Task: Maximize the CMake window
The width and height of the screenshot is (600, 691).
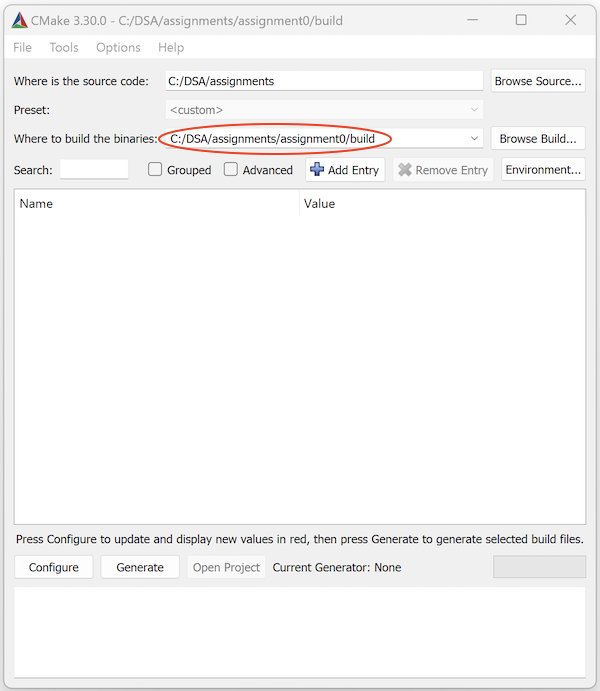Action: [x=521, y=20]
